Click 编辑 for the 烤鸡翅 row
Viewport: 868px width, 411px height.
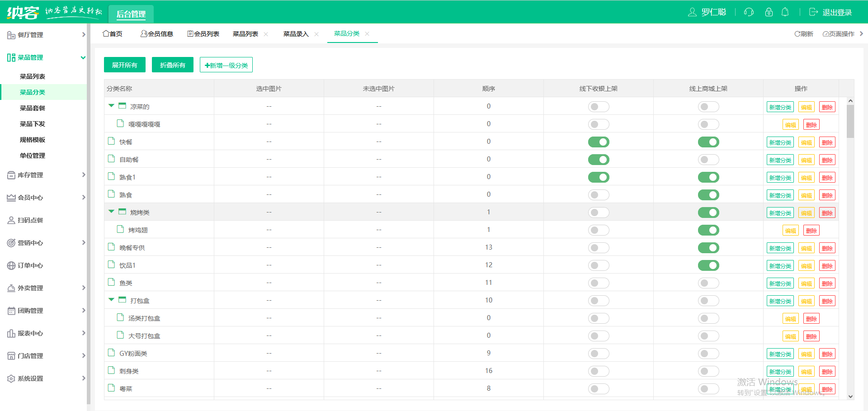tap(791, 231)
